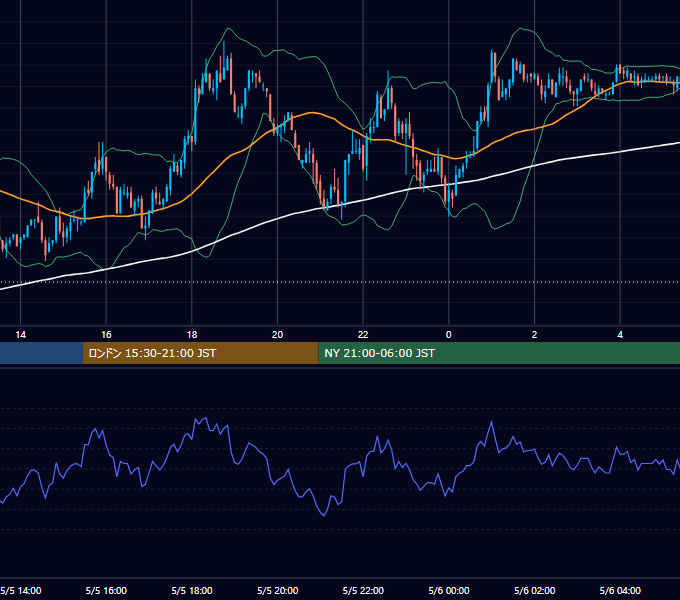Click the '5/5 16:00' oscillator time label

point(106,590)
